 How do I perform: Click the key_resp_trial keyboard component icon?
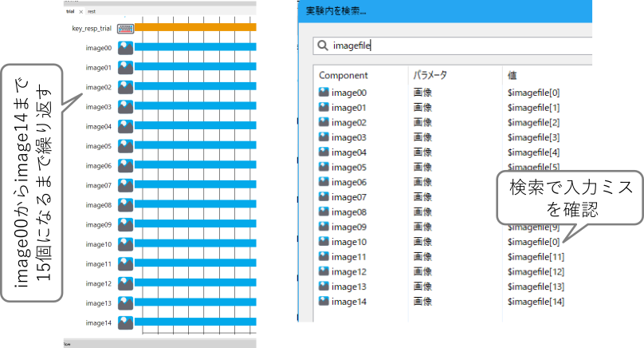click(125, 29)
